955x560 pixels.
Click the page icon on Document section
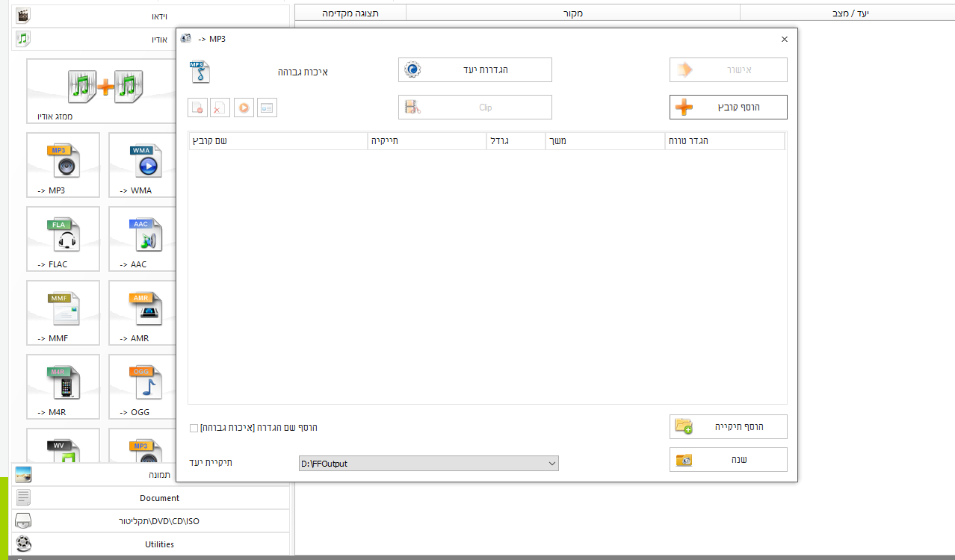click(24, 498)
